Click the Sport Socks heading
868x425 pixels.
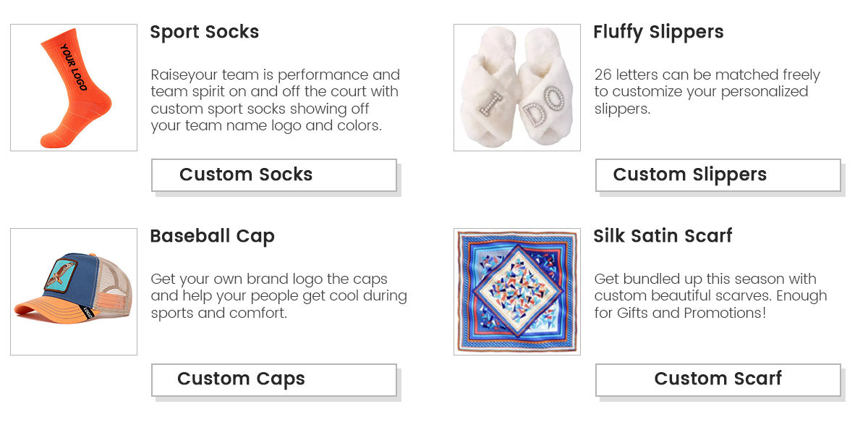coord(204,32)
